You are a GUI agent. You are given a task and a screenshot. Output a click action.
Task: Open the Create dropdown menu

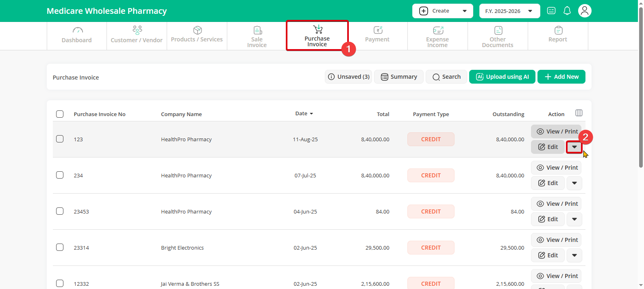click(x=442, y=11)
